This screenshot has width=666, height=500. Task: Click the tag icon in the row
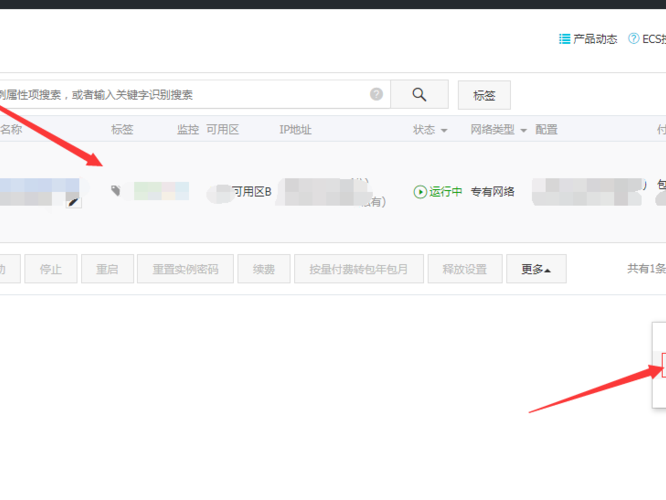pos(116,191)
